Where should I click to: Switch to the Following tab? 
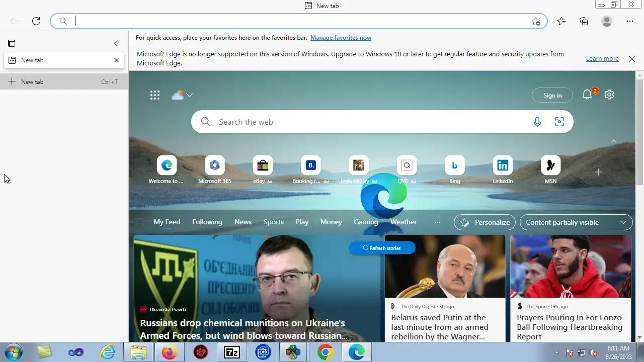coord(207,222)
